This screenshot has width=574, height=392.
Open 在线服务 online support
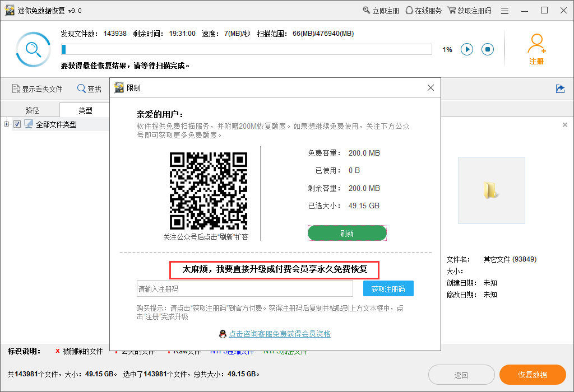tap(424, 11)
